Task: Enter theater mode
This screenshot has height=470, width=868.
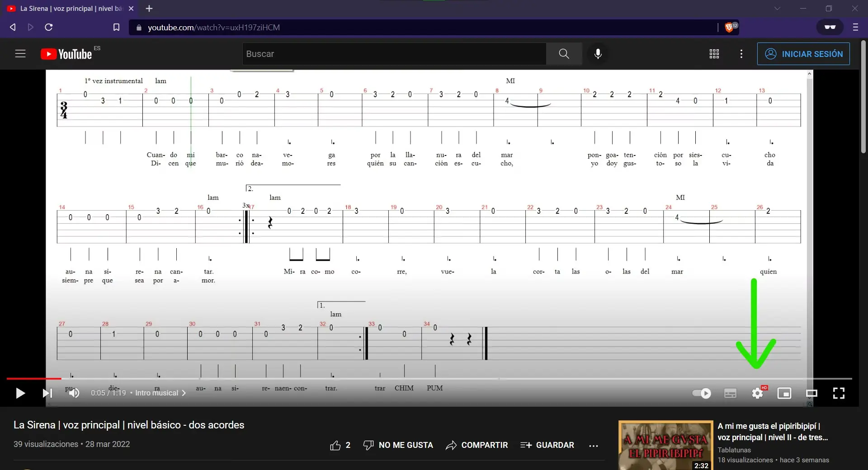Action: [x=812, y=393]
